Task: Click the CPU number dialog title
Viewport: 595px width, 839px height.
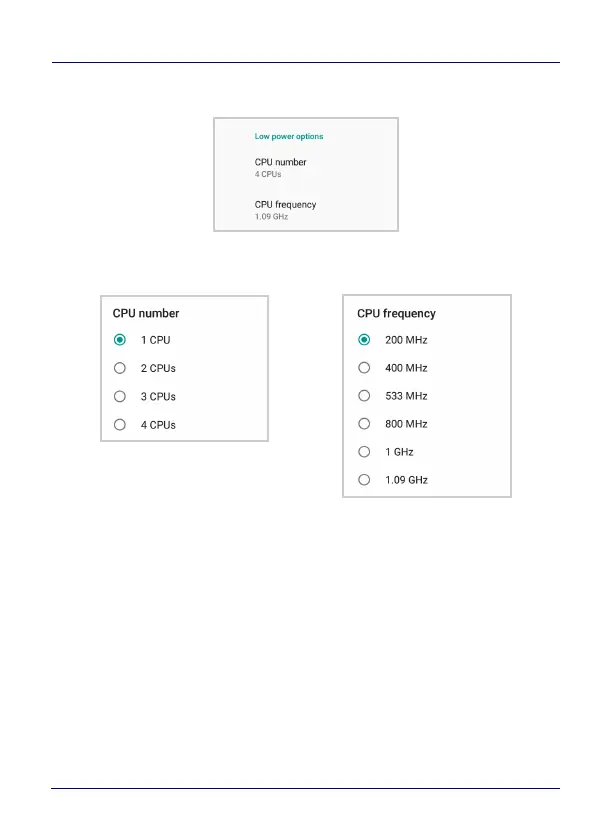Action: coord(146,314)
